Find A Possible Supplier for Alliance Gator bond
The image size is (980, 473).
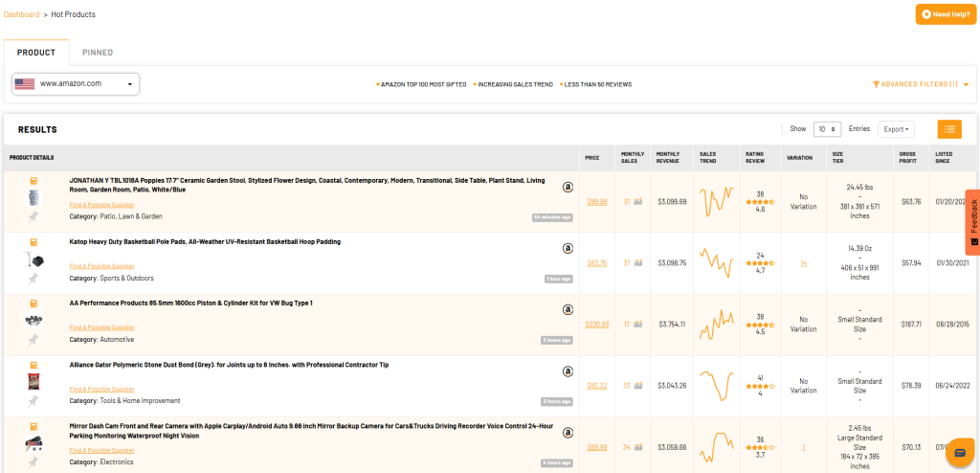101,389
